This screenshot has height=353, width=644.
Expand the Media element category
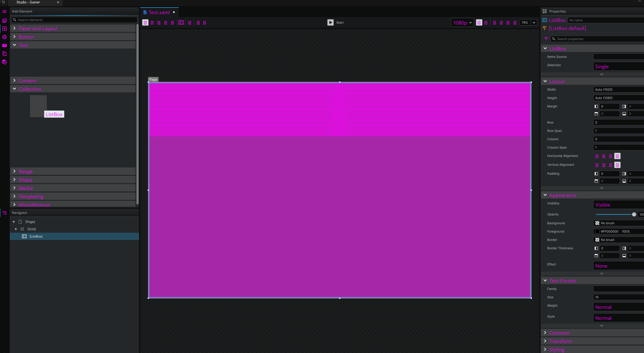point(73,188)
